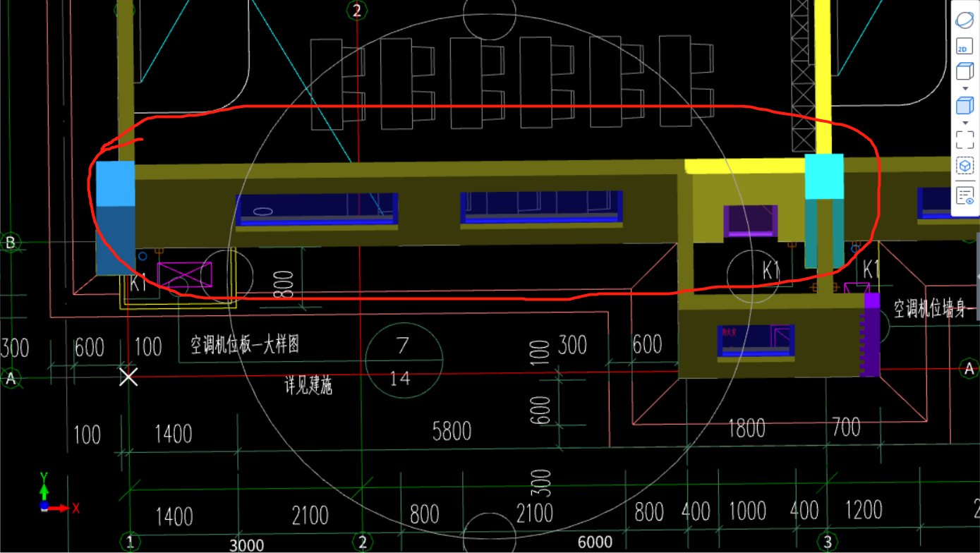980x553 pixels.
Task: Click axis bubble 1 at bottom
Action: pos(130,542)
